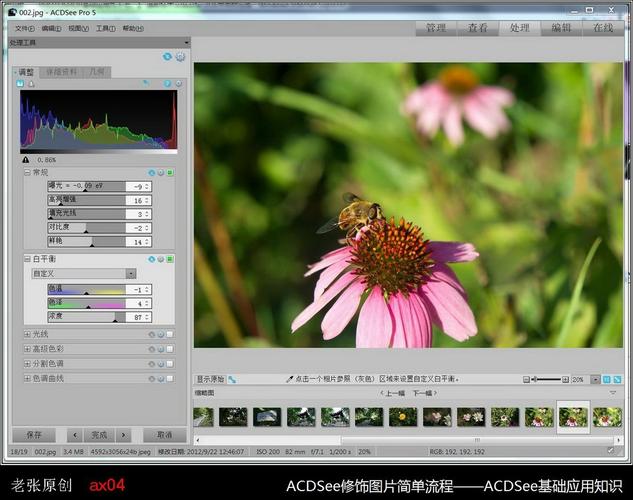Click the actual size blue icon beside zoom dropdown
633x500 pixels.
point(606,380)
